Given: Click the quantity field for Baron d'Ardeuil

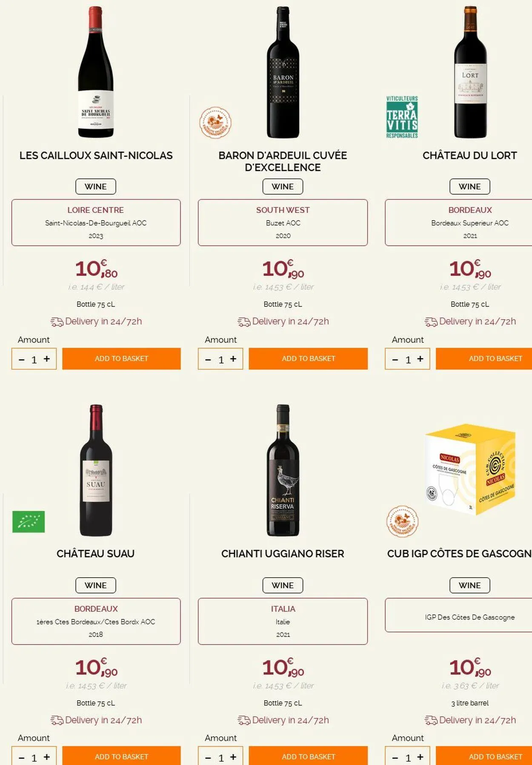Looking at the screenshot, I should [221, 360].
